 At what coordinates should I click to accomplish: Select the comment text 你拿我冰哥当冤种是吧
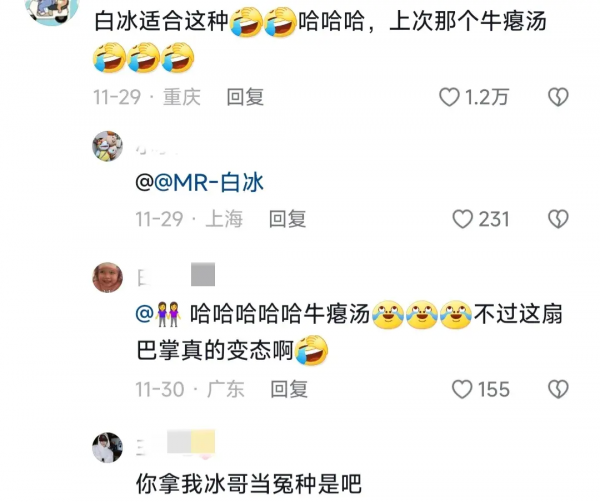coord(249,484)
